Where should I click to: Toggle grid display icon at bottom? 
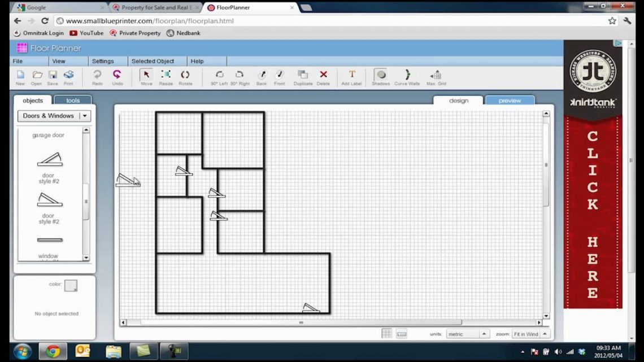point(386,334)
